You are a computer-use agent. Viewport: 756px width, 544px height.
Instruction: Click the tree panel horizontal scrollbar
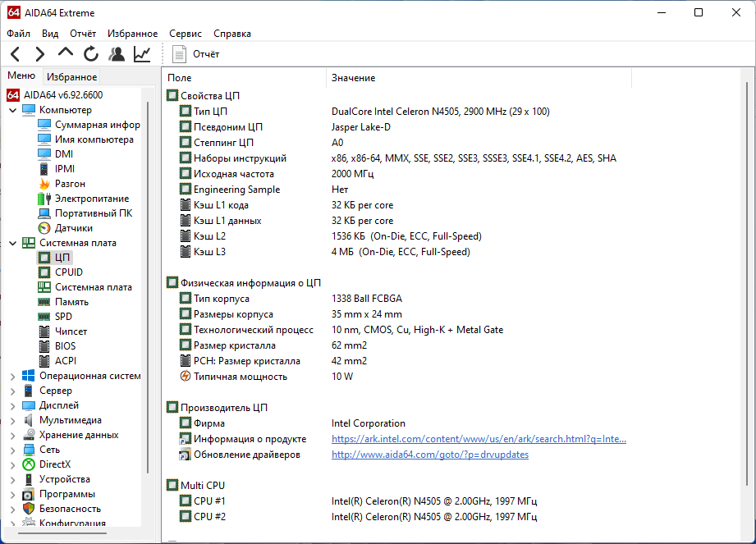coord(62,533)
